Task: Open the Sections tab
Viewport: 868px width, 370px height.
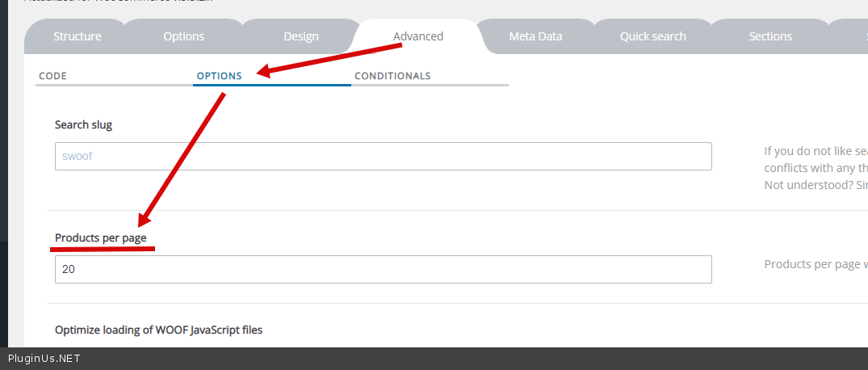Action: (770, 36)
